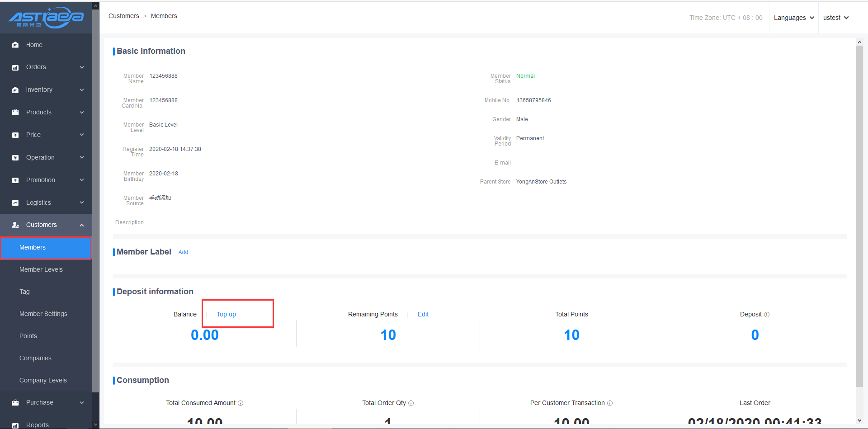Click the page scrollbar down arrow
Screen dimensions: 868x429
point(859,420)
